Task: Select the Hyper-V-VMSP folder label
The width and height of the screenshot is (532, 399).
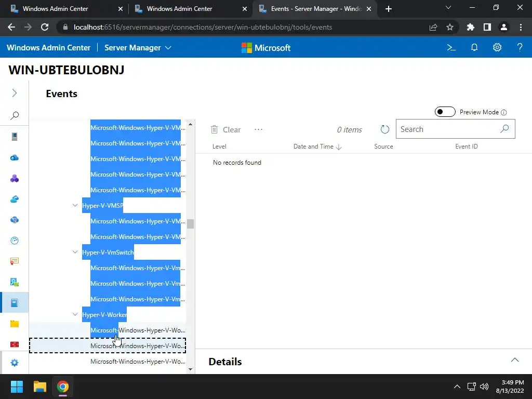Action: coord(102,206)
